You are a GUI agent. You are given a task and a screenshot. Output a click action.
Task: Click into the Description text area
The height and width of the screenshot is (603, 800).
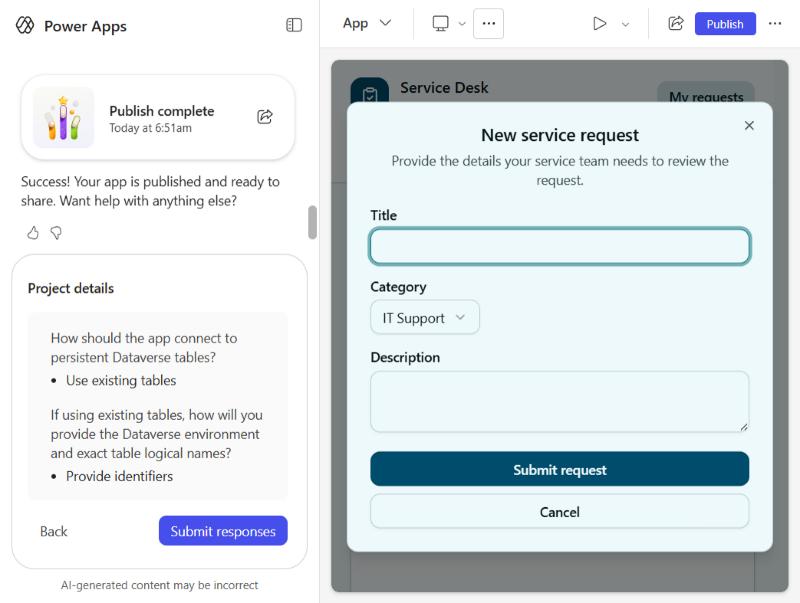(560, 401)
